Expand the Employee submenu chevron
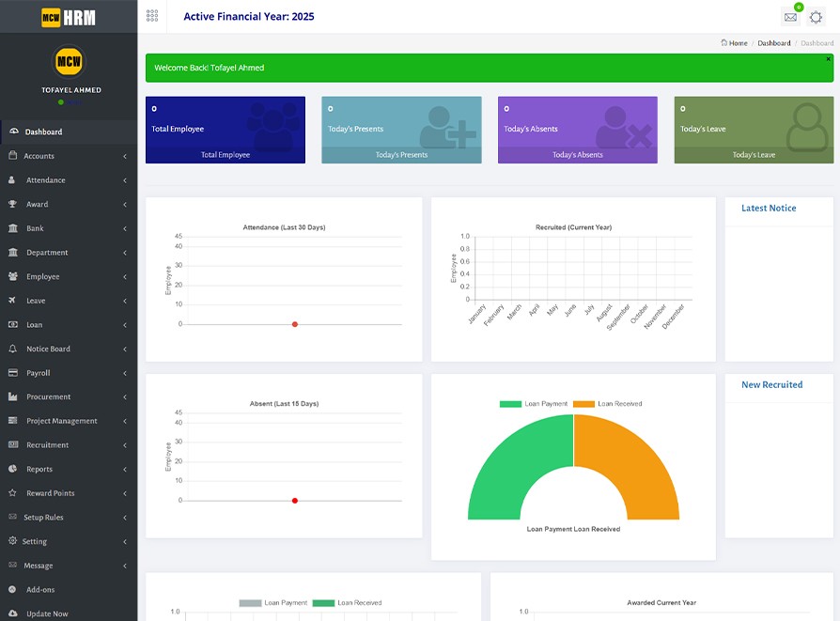Viewport: 840px width, 621px height. [125, 277]
